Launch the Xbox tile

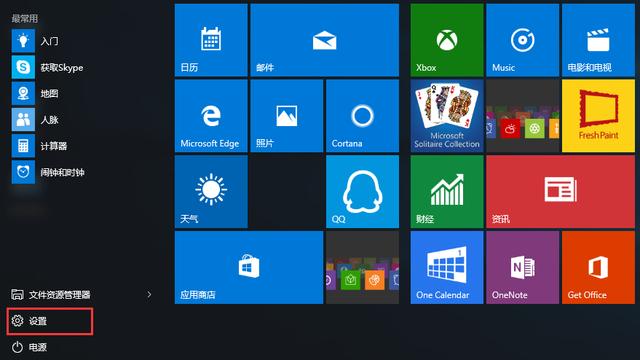coord(447,40)
